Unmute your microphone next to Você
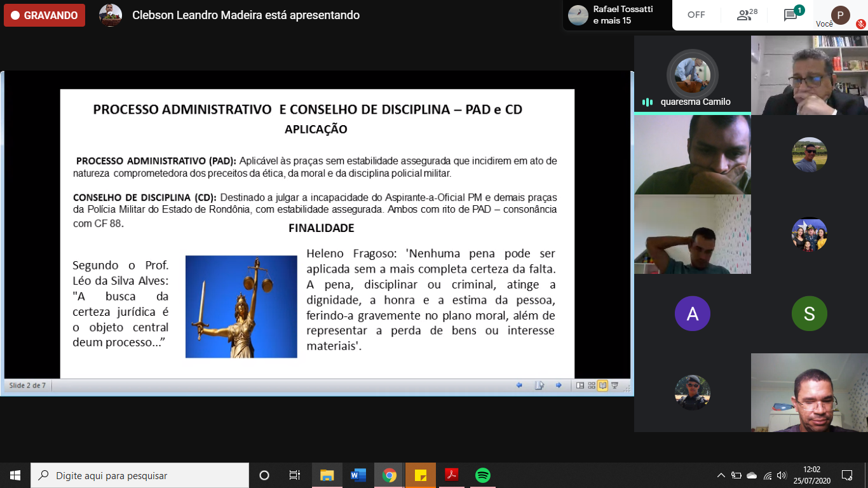Screen dimensions: 868x488 861,24
